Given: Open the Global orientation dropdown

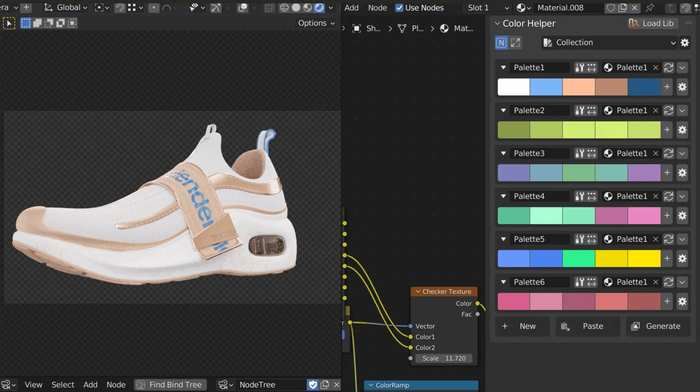Looking at the screenshot, I should tap(66, 8).
